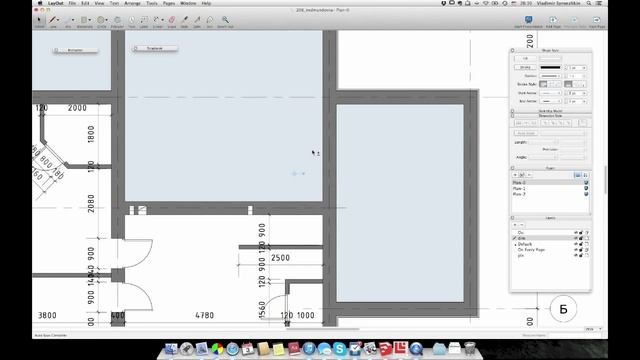Toggle presentation inclusion for Plan-1 page

click(586, 189)
